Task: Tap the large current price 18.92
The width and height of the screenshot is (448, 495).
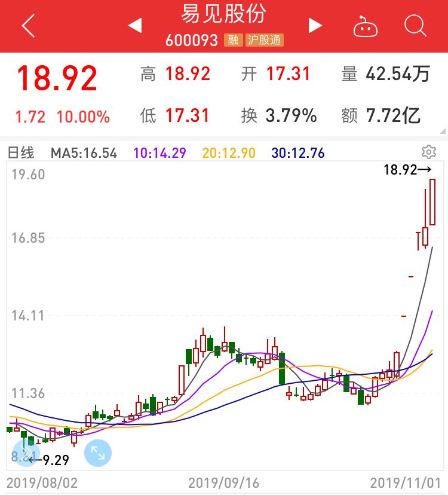Action: 57,78
